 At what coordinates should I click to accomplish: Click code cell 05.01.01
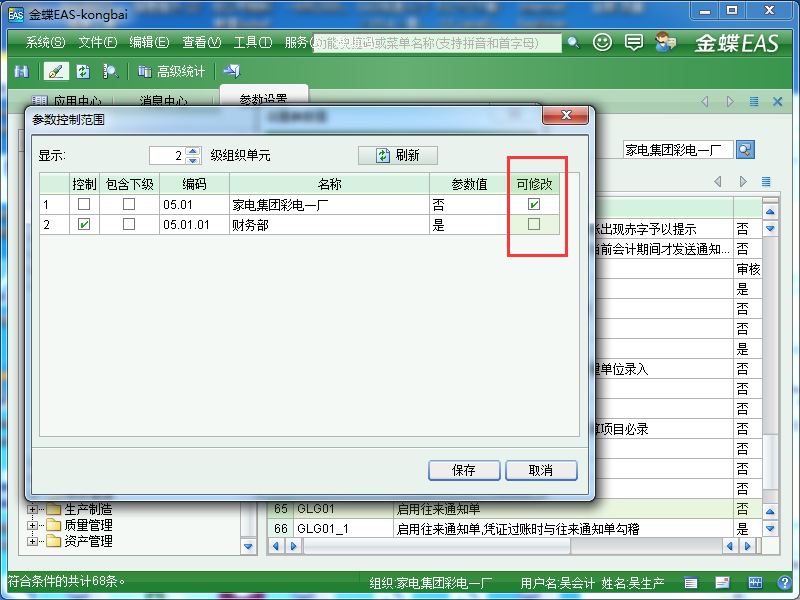coord(194,224)
